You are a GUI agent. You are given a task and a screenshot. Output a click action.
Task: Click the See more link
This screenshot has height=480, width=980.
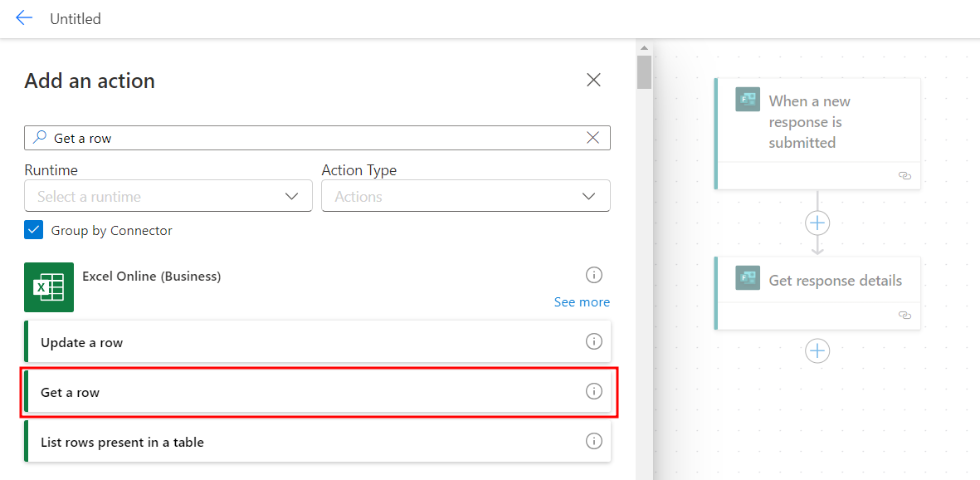[582, 302]
